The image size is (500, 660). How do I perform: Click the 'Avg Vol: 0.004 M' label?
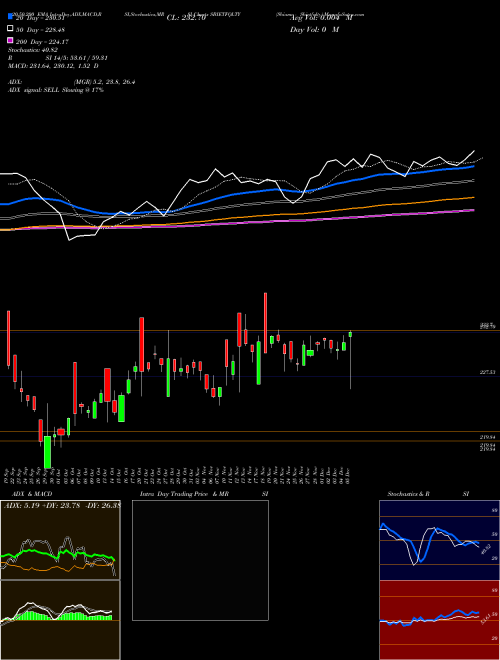pos(321,18)
